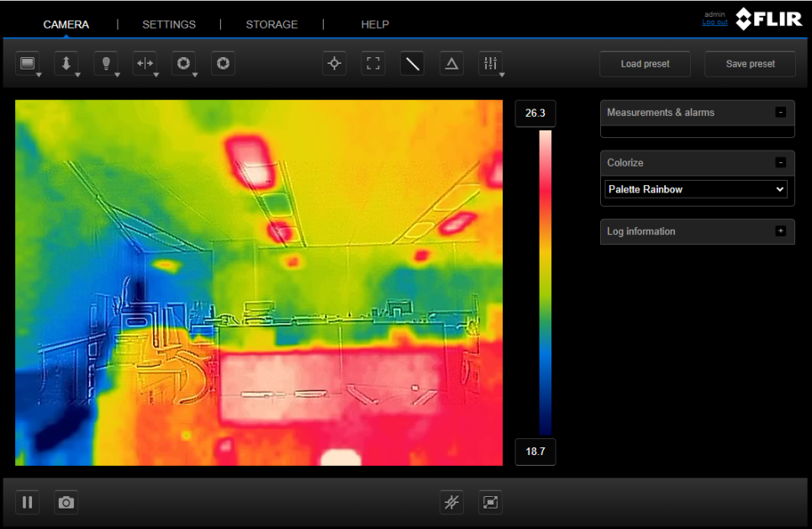The height and width of the screenshot is (529, 812).
Task: Click the lamp light bulb icon
Action: click(x=106, y=64)
